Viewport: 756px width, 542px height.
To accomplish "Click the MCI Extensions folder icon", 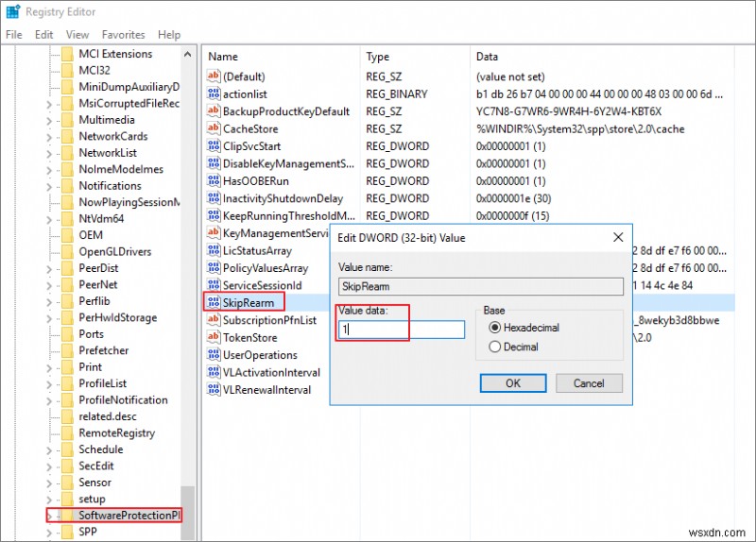I will (x=67, y=54).
